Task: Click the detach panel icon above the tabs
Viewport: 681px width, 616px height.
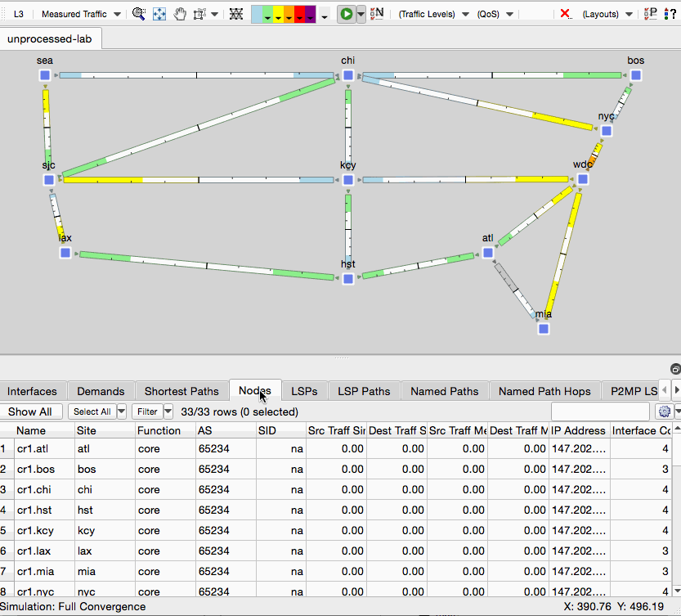Action: (x=675, y=369)
